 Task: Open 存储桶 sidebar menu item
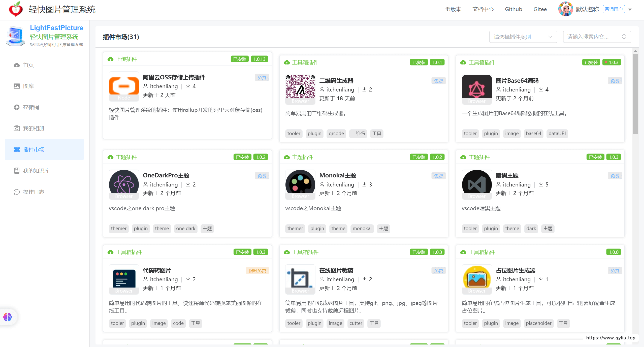[31, 107]
